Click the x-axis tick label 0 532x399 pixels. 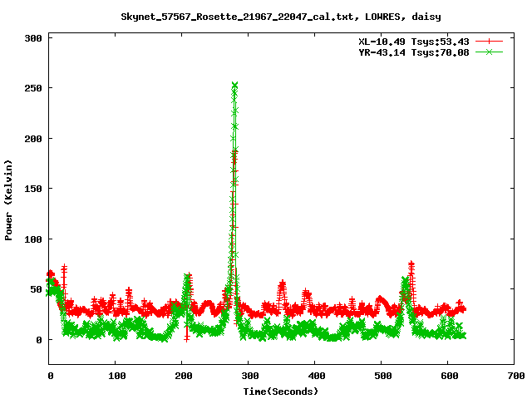click(50, 376)
